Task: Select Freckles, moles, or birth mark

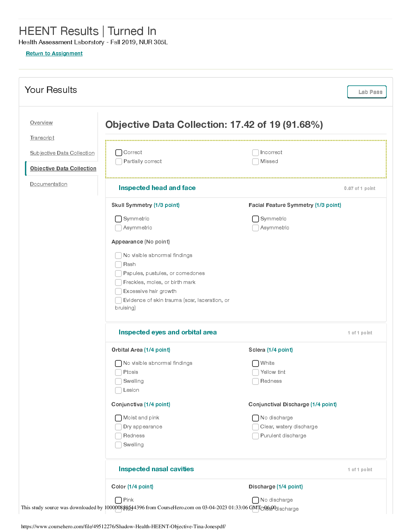Action: (x=118, y=283)
